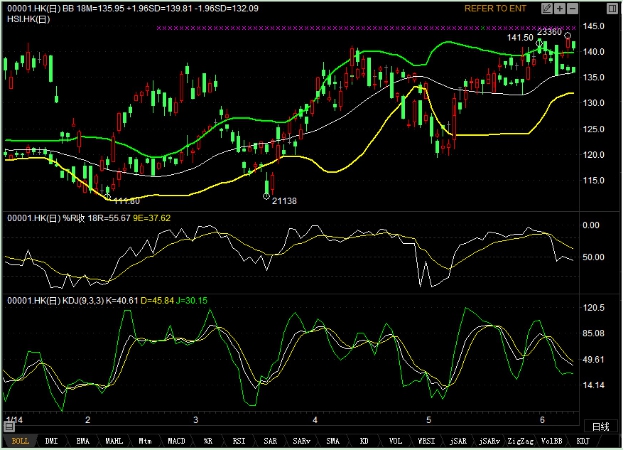Select the BOLL indicator tab
Screen dimensions: 624x450
[x=19, y=440]
